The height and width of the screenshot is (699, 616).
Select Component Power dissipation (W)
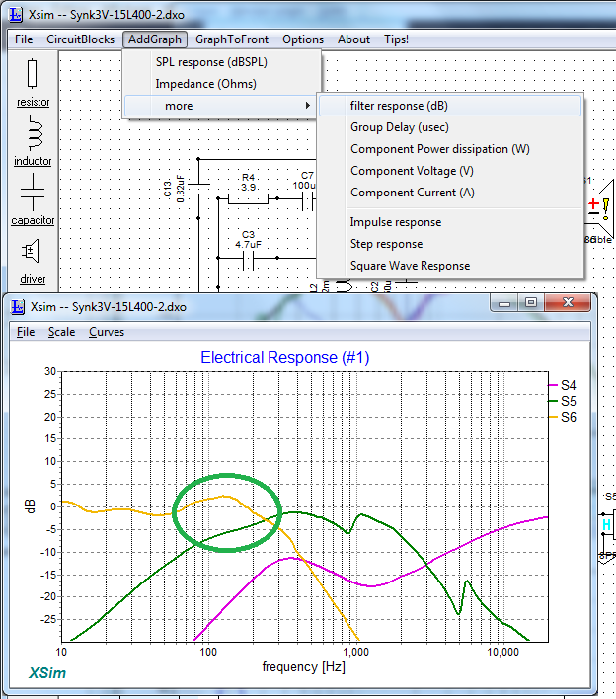pos(450,149)
